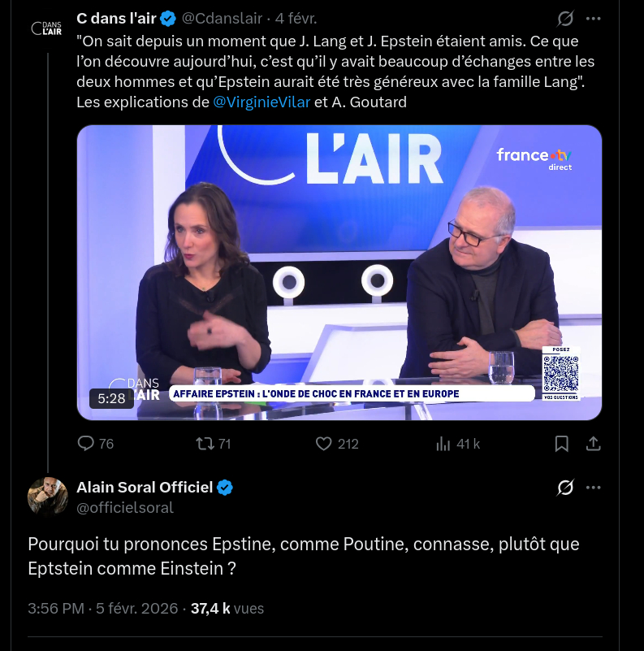Open Alain Soral's profile picture
The height and width of the screenshot is (651, 644).
[x=47, y=496]
